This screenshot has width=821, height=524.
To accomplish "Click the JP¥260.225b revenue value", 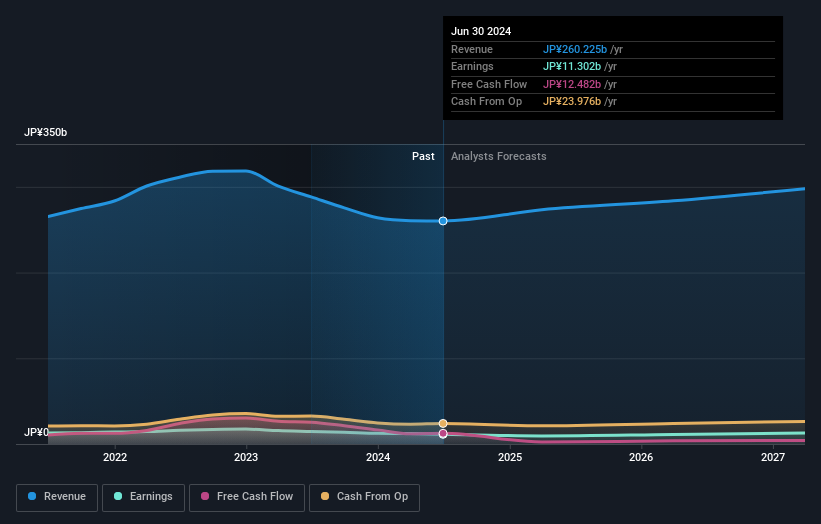I will [574, 49].
